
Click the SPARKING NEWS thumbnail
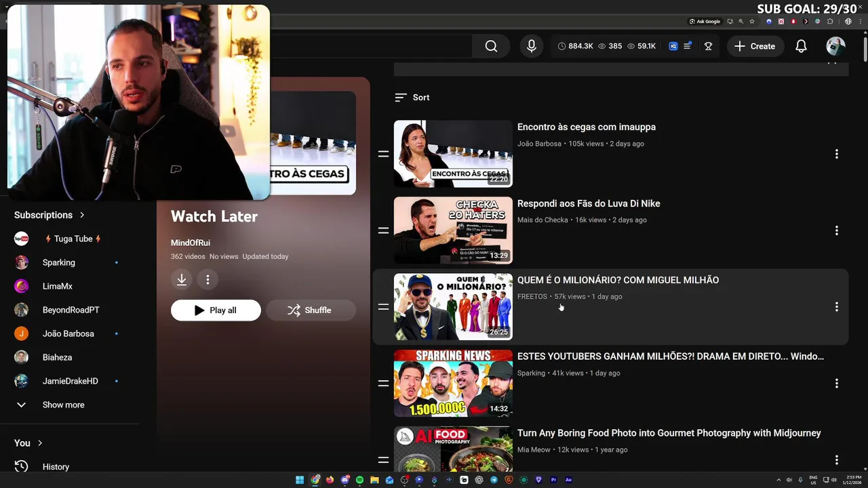coord(453,384)
